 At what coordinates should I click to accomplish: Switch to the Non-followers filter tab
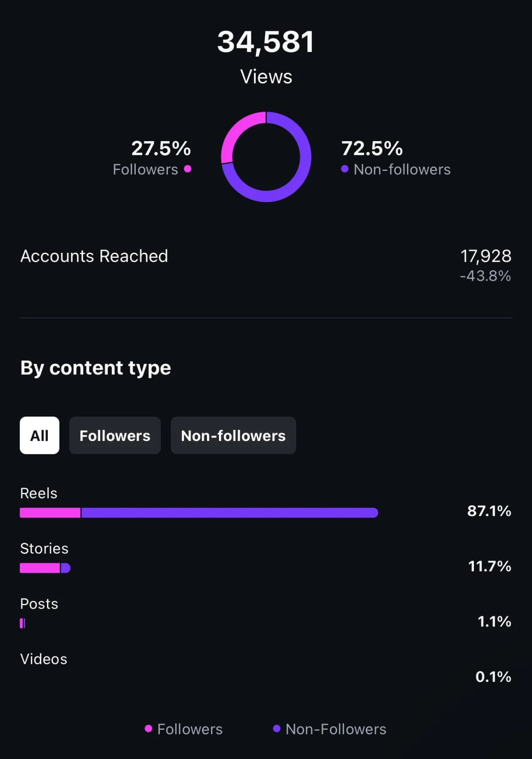233,435
